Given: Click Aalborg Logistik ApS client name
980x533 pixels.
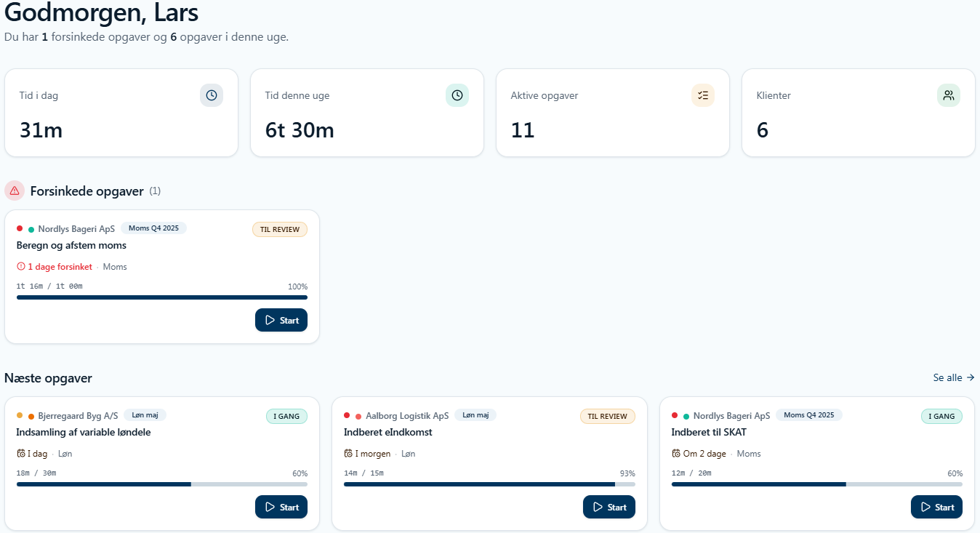Looking at the screenshot, I should [x=407, y=416].
